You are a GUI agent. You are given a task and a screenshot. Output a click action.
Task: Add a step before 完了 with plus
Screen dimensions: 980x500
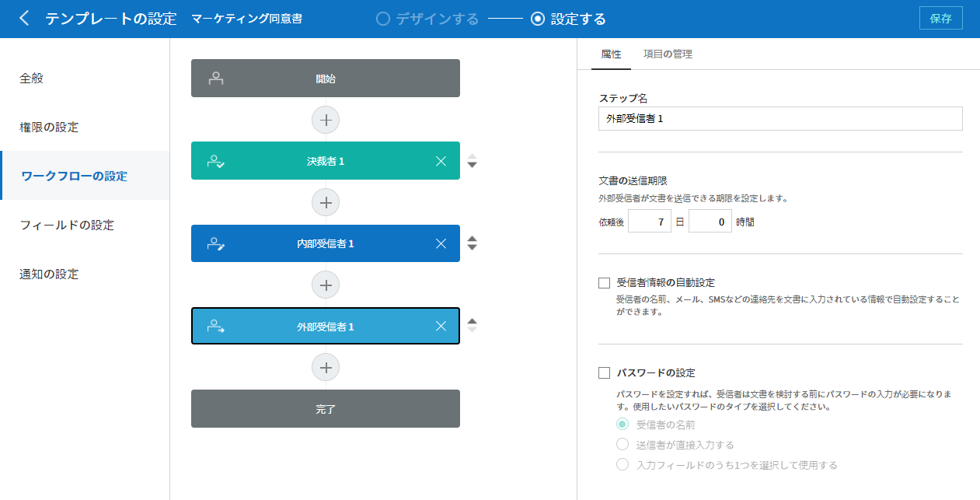[x=326, y=367]
